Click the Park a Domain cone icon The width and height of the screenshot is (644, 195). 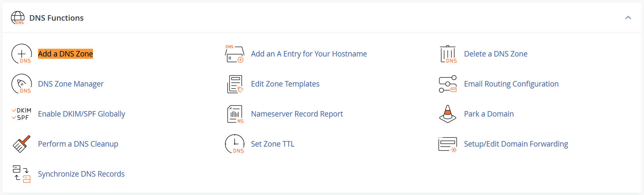[448, 114]
